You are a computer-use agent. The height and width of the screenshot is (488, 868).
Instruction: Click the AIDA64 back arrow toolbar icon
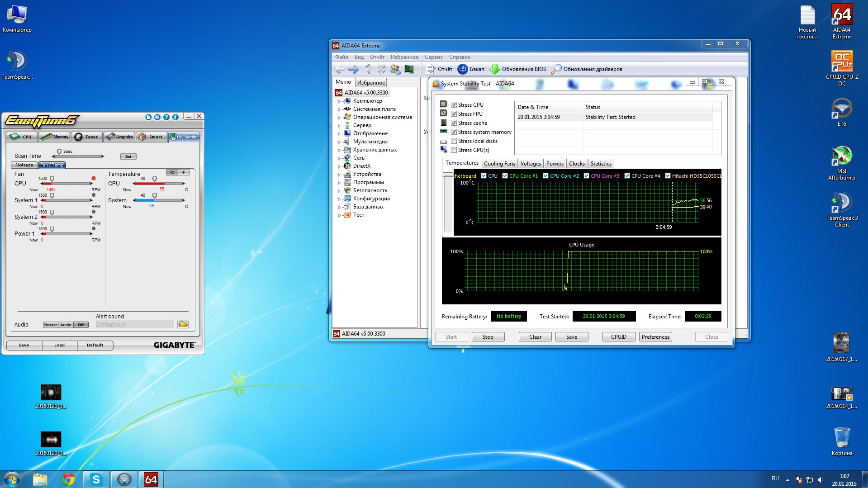(340, 69)
